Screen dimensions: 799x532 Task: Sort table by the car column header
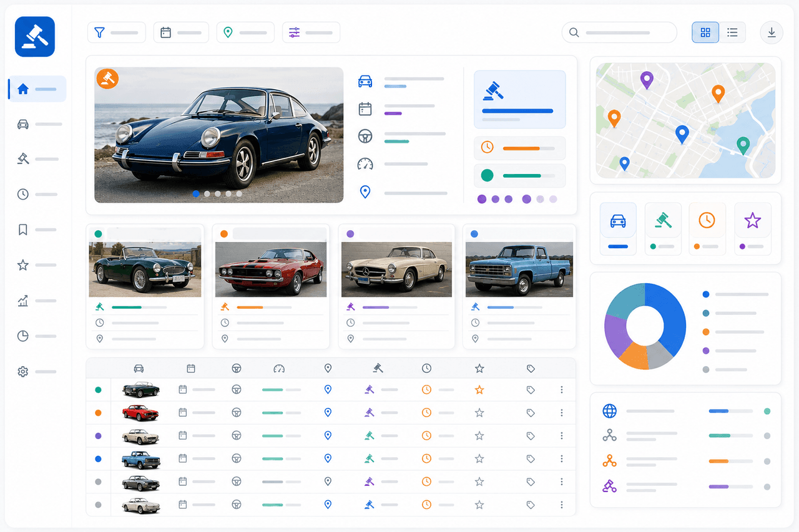[139, 369]
